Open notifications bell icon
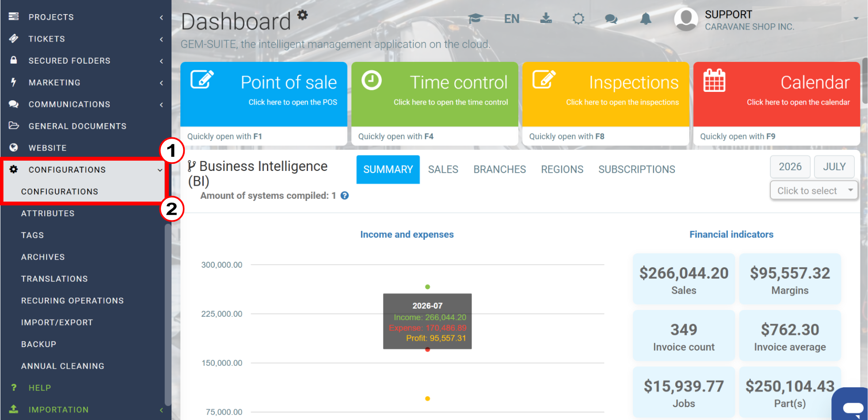Image resolution: width=868 pixels, height=420 pixels. tap(646, 19)
